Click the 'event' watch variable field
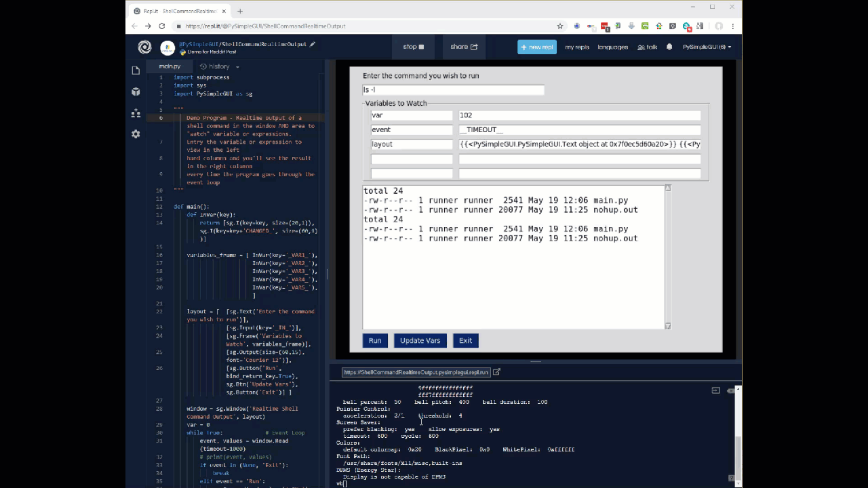The height and width of the screenshot is (488, 868). 412,129
